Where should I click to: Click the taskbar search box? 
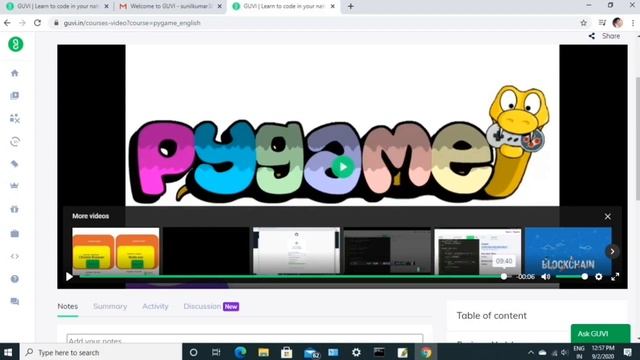(x=100, y=352)
